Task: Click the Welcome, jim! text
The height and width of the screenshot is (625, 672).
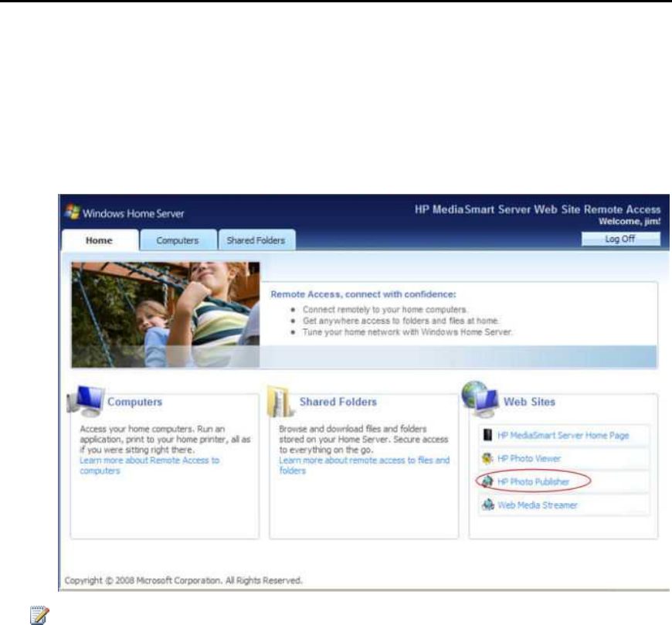Action: pos(630,221)
